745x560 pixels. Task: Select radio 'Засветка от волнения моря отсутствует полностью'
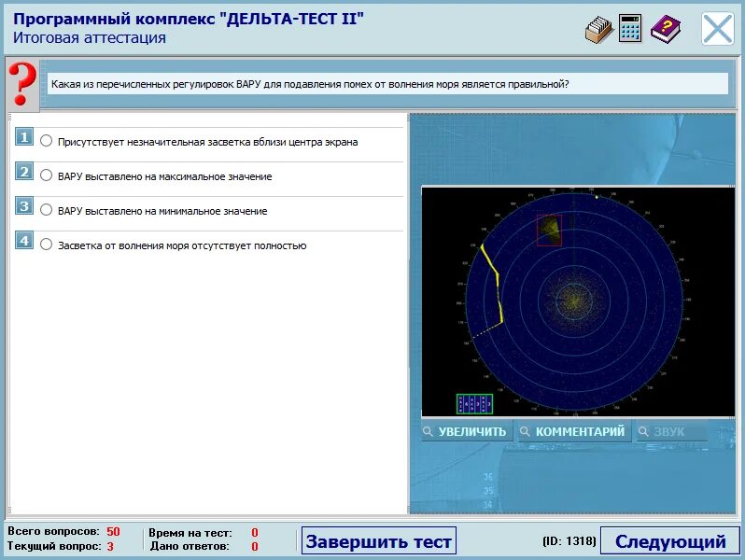(x=46, y=245)
